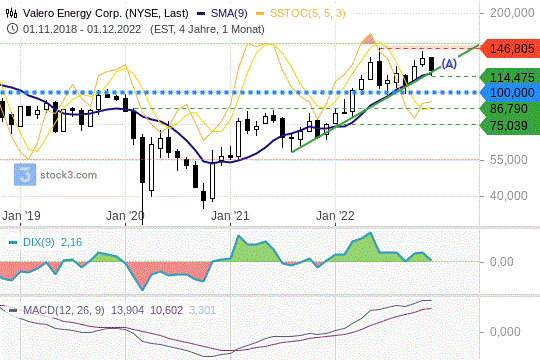
Task: Click the candlestick chart type icon
Action: 11,13
